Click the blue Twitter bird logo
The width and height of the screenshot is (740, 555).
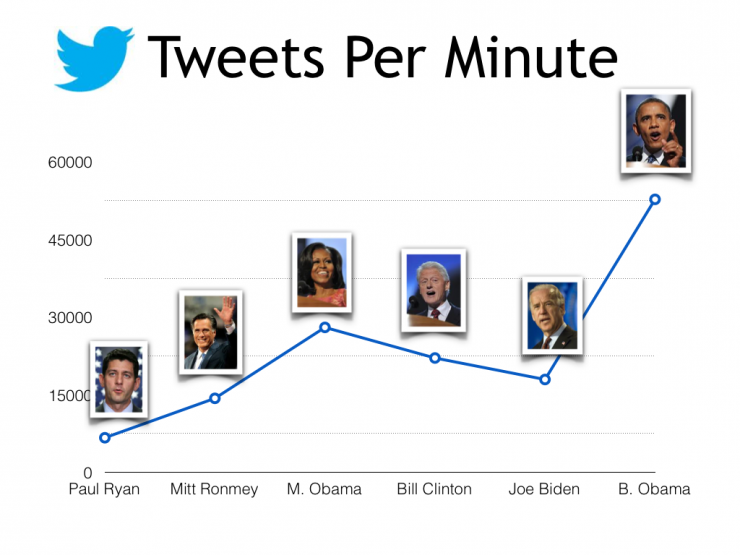coord(94,57)
